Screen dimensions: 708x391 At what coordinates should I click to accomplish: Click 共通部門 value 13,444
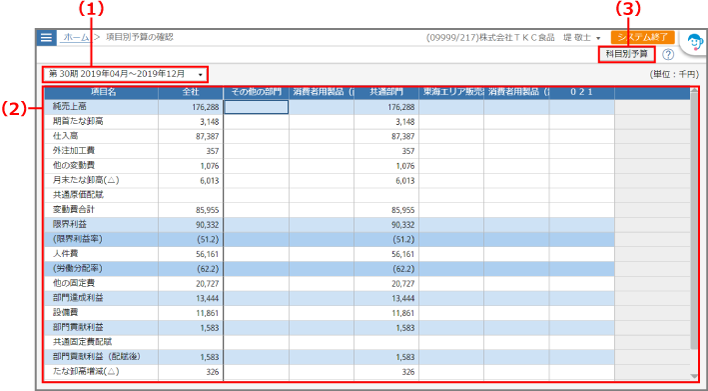pyautogui.click(x=404, y=298)
